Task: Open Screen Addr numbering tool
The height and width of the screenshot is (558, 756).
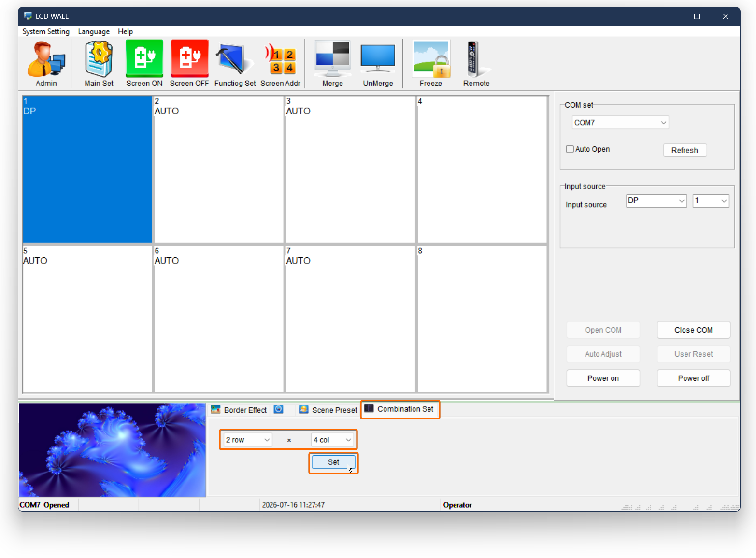Action: click(x=280, y=64)
